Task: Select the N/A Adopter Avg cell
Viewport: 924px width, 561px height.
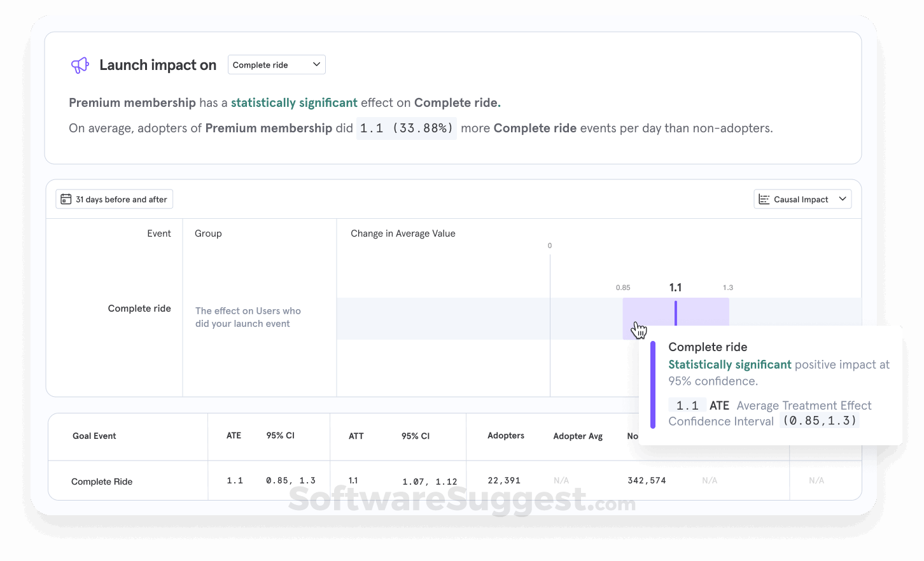Action: (x=561, y=480)
